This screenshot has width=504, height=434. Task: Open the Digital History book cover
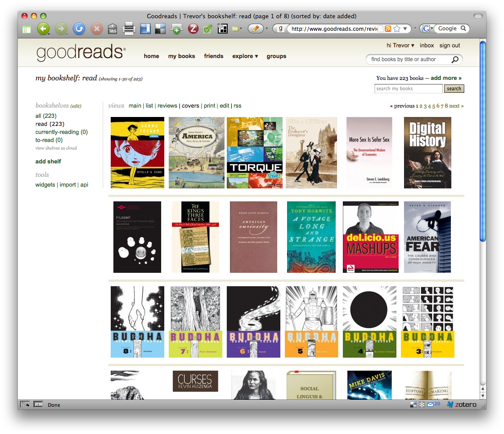pyautogui.click(x=427, y=153)
